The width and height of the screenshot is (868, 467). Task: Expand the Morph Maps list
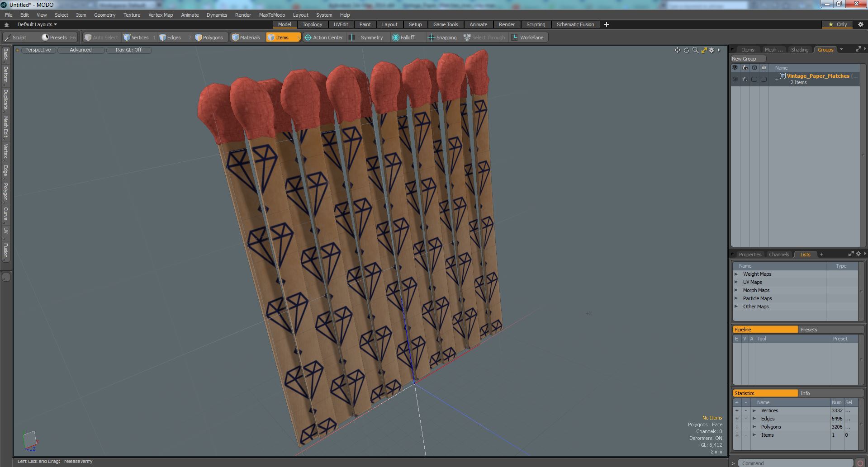click(736, 290)
